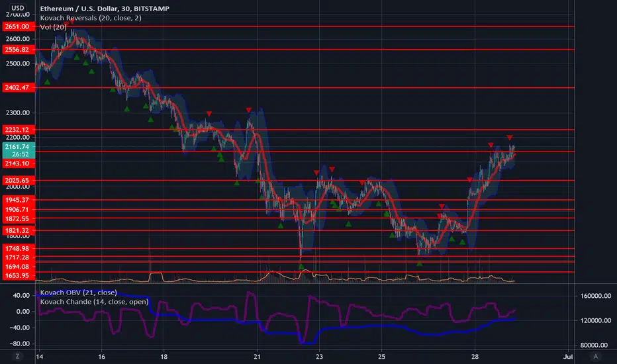Click date 16 on time axis
617x364 pixels.
point(101,357)
